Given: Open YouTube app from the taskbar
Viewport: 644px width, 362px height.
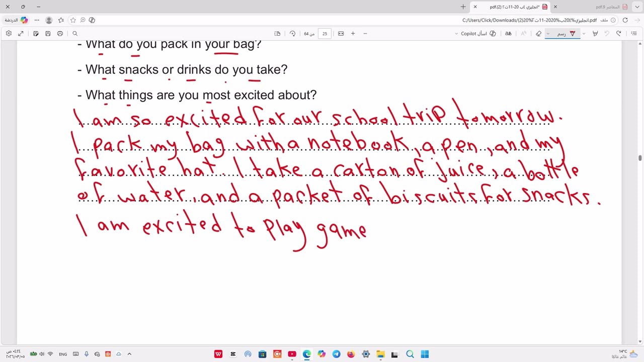Looking at the screenshot, I should click(x=292, y=354).
